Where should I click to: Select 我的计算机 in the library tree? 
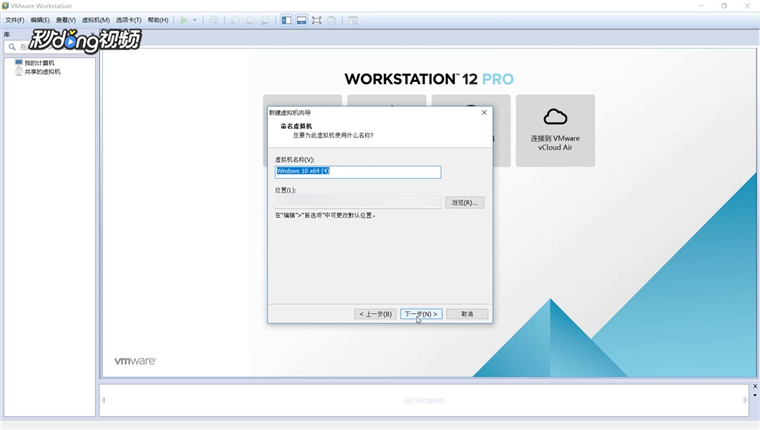[39, 63]
